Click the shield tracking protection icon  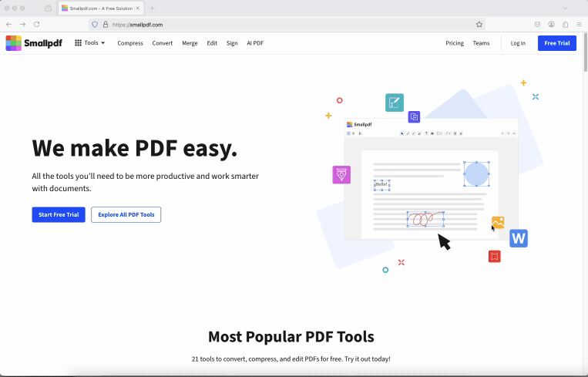[x=95, y=25]
